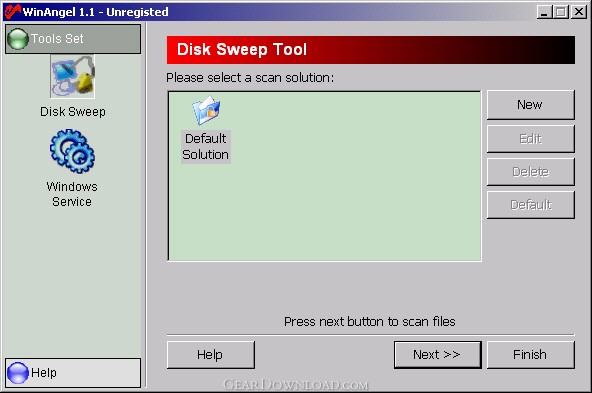Maximize the WinAngel window
Viewport: 592px width, 393px height.
(x=561, y=12)
